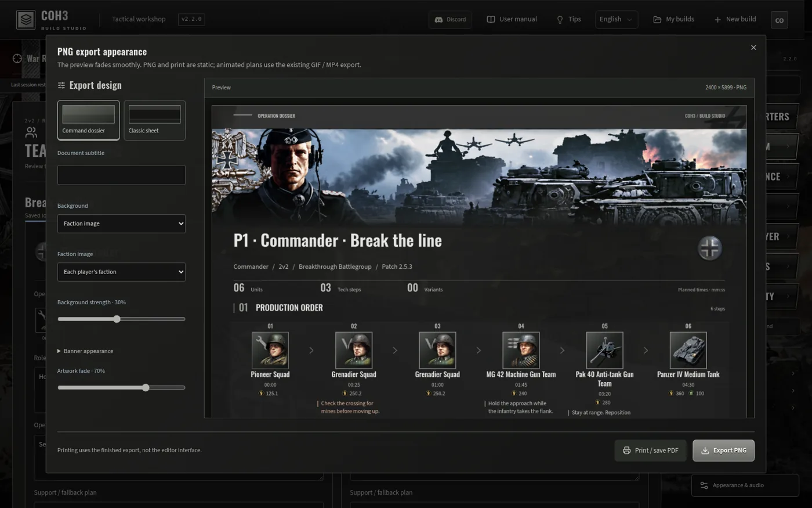The width and height of the screenshot is (812, 508).
Task: Click the v2.2.0 version badge
Action: point(191,19)
